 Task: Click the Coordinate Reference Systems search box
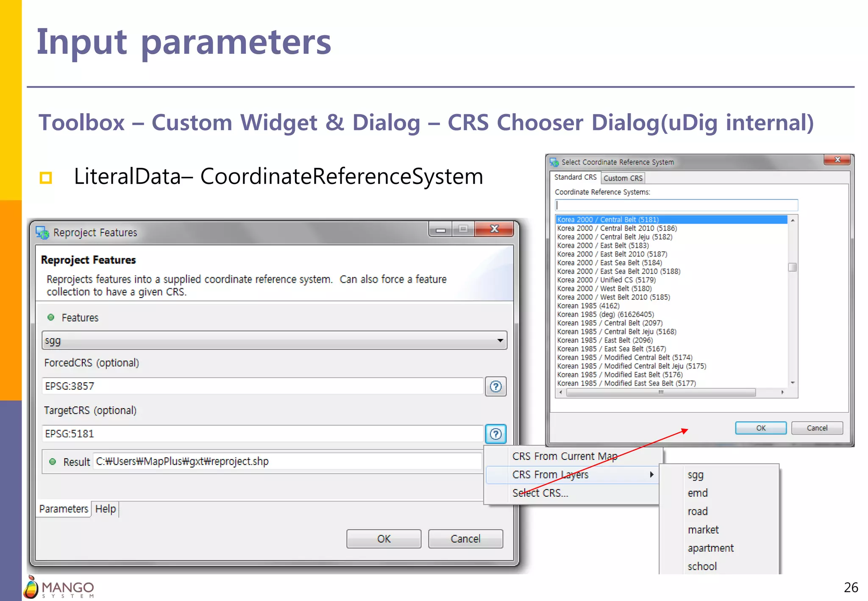tap(676, 205)
